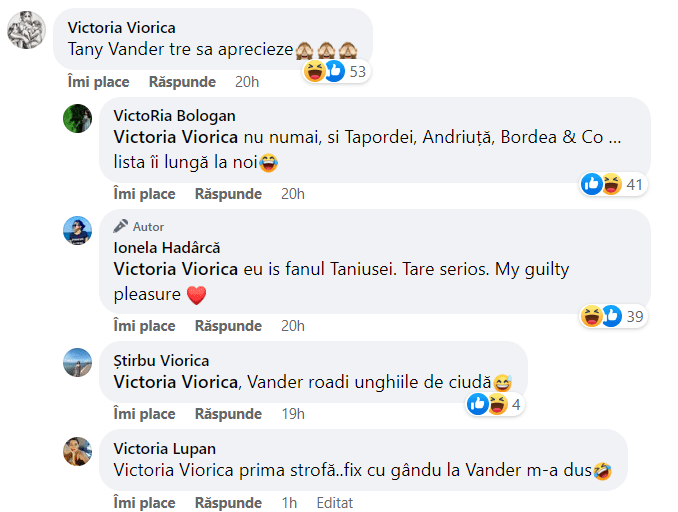View the 41 reactions on VictoRia Bologan's reply
The height and width of the screenshot is (512, 678).
613,185
